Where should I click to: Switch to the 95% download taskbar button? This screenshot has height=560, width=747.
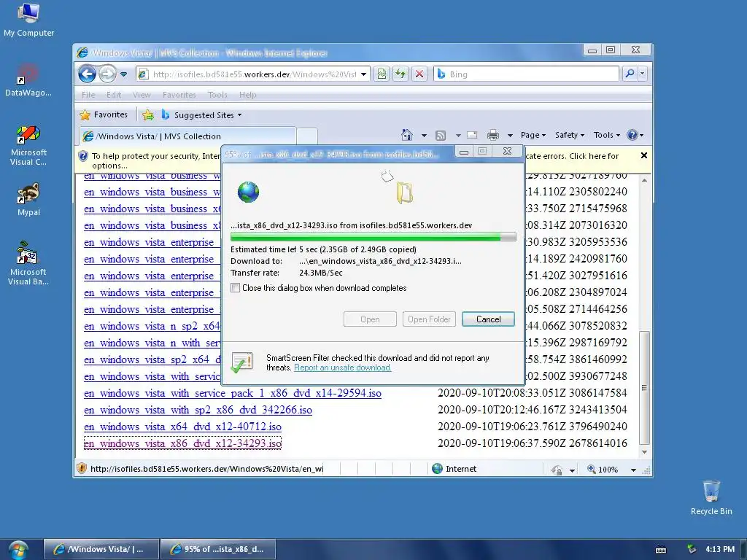217,549
